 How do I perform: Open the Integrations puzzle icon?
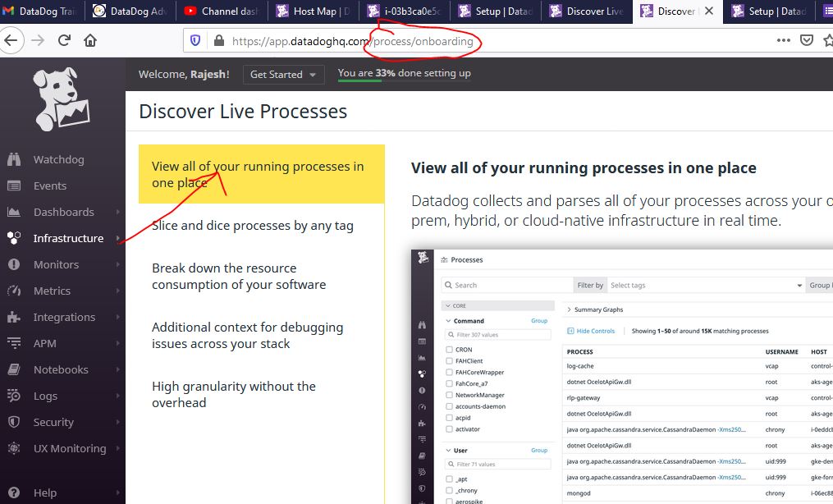coord(14,317)
